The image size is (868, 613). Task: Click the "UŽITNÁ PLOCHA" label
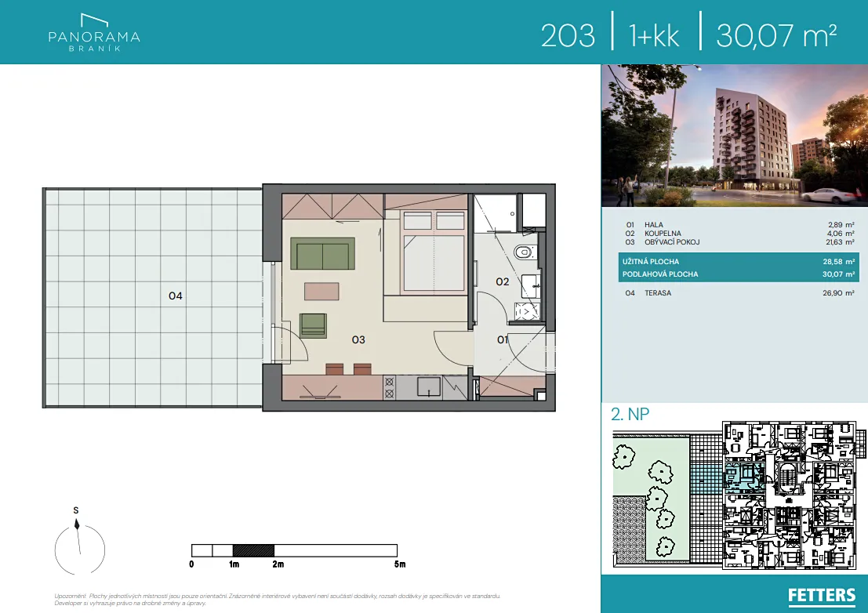point(651,262)
